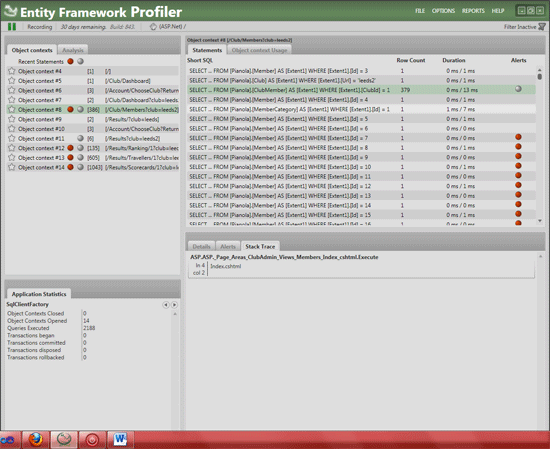This screenshot has width=550, height=449.
Task: Open Firefox from the taskbar
Action: coord(35,440)
